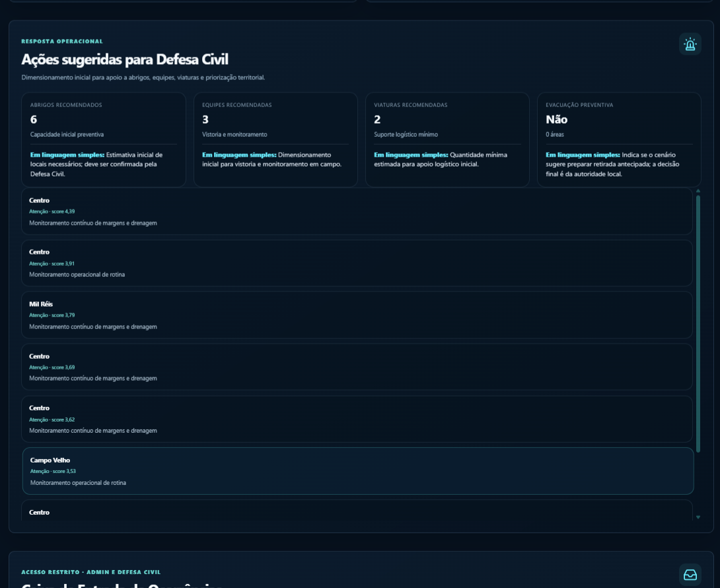
Task: Click the 'Ações sugeridas para Defesa Civil' heading
Action: pos(125,59)
